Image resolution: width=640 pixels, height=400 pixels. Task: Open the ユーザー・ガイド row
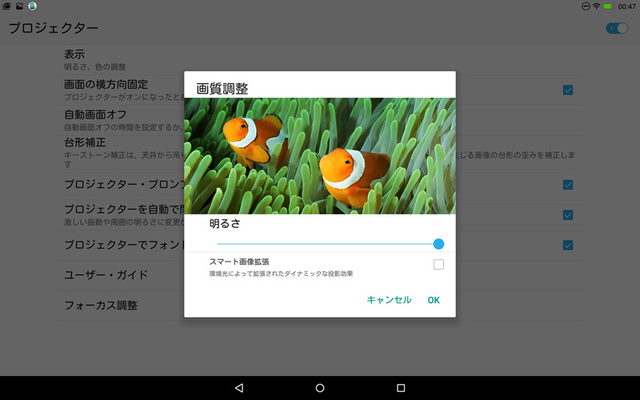click(320, 275)
